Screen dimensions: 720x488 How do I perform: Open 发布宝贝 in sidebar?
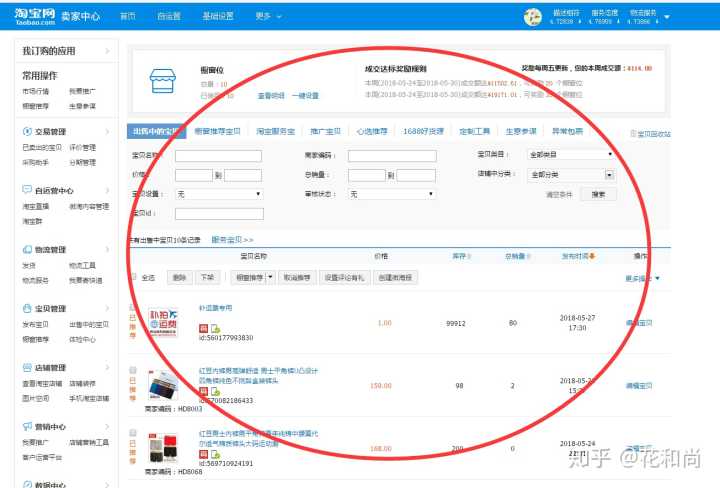coord(35,324)
